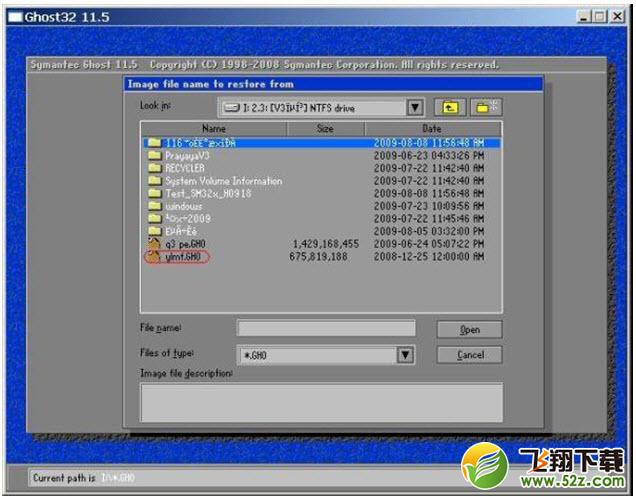
Task: Select the folder ending in 2009
Action: [188, 219]
